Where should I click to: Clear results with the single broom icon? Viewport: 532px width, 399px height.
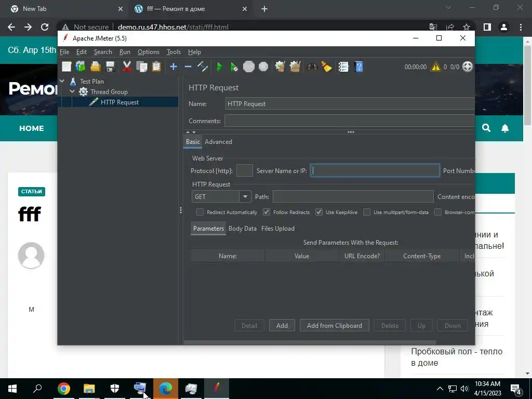[x=280, y=67]
